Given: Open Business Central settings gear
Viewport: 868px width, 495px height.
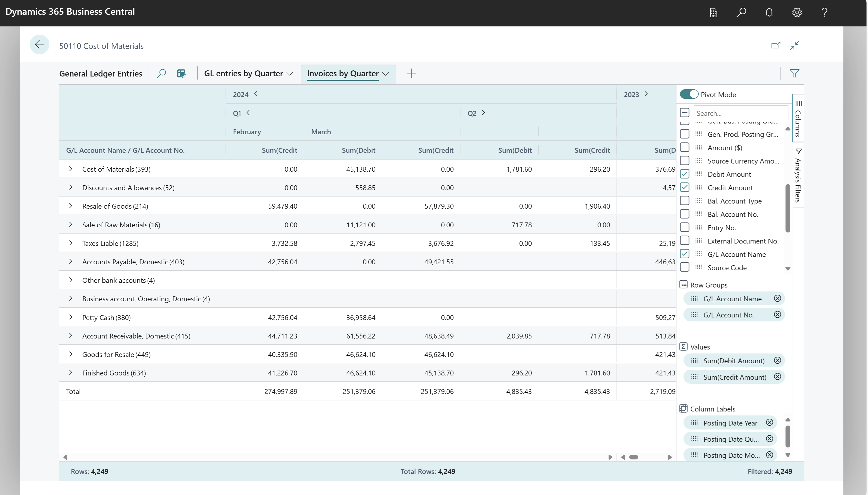Looking at the screenshot, I should click(797, 13).
